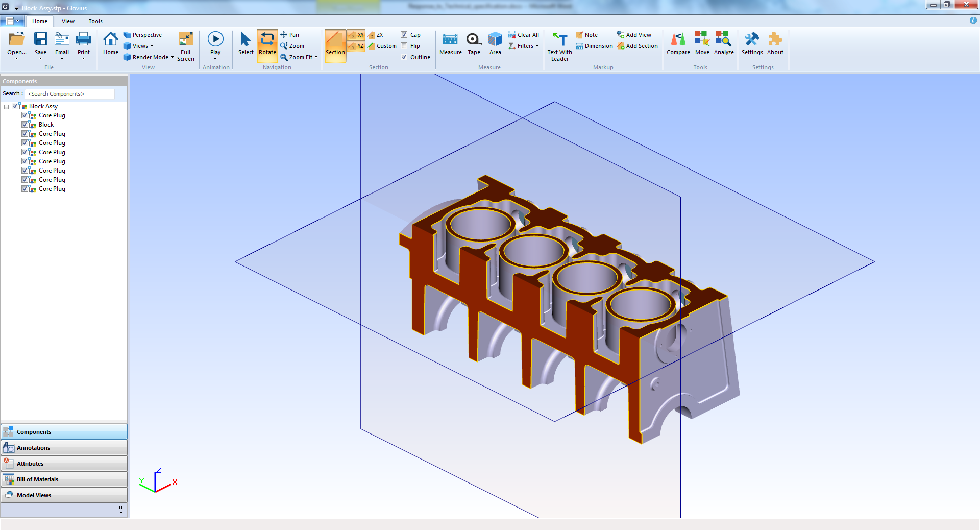This screenshot has width=980, height=531.
Task: Select the Text With Leader tool
Action: point(559,41)
